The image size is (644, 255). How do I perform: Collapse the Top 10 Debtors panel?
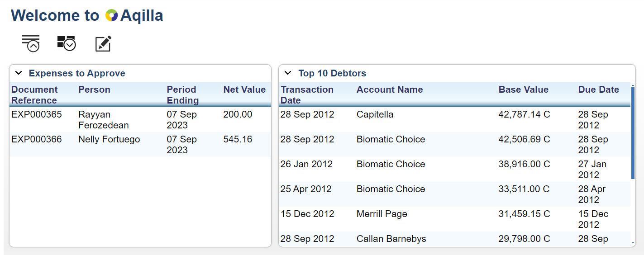pos(288,73)
